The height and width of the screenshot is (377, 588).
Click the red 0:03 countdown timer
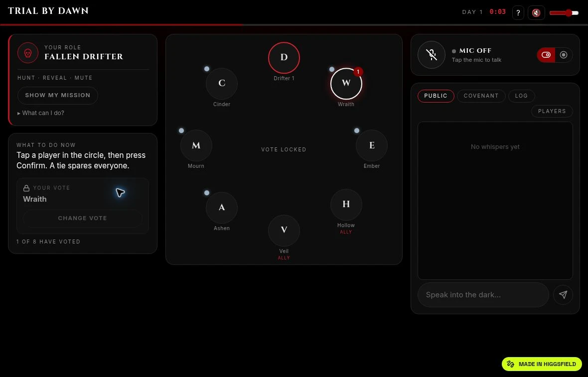[x=498, y=11]
